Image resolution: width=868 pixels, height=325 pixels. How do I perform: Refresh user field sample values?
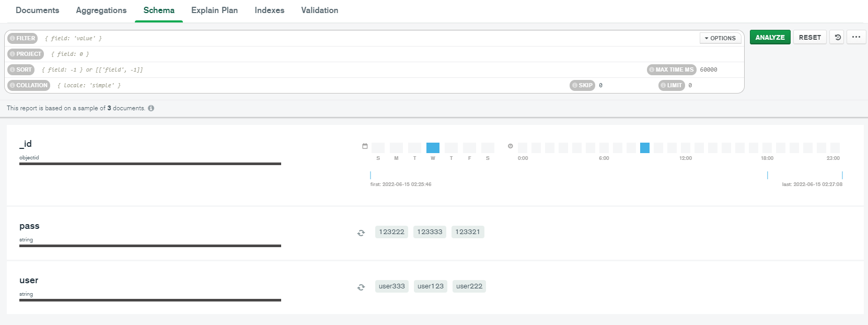click(361, 287)
